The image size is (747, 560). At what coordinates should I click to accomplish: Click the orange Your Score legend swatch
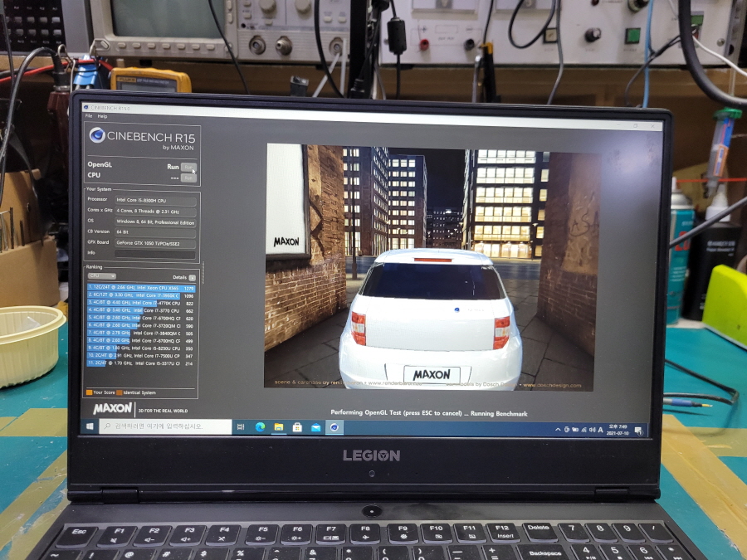click(x=89, y=392)
